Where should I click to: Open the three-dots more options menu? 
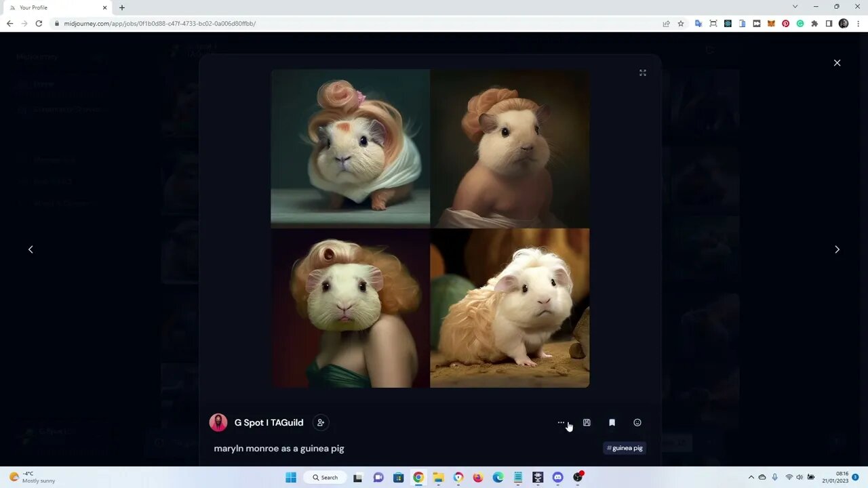coord(561,422)
